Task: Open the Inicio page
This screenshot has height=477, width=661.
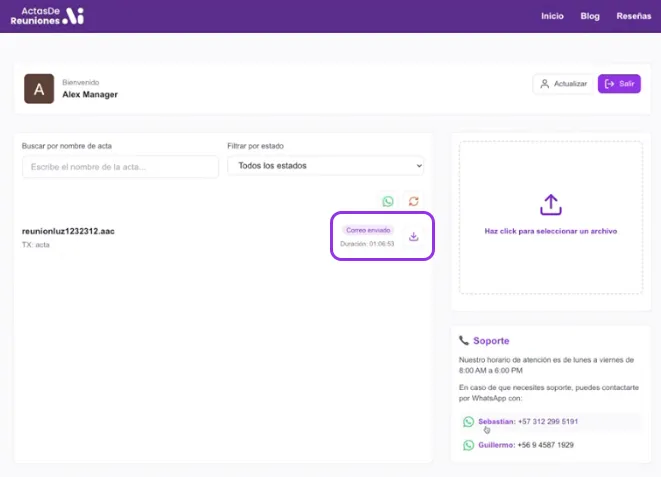Action: pos(552,16)
